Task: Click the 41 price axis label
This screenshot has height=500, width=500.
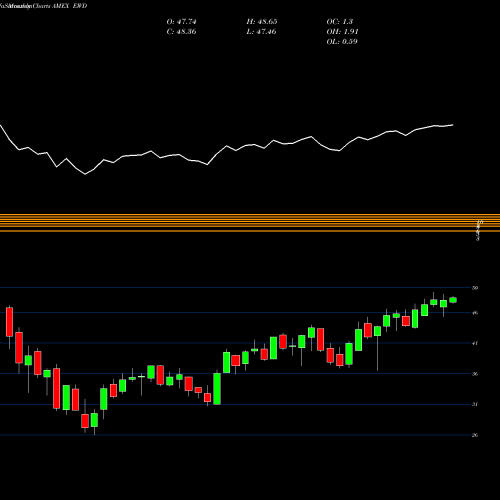Action: pyautogui.click(x=475, y=343)
